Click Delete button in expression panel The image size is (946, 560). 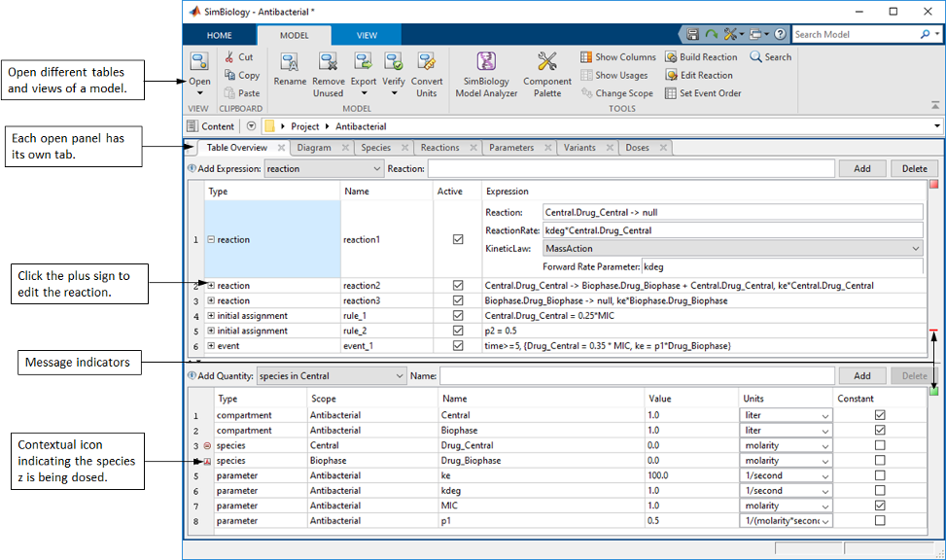click(914, 168)
